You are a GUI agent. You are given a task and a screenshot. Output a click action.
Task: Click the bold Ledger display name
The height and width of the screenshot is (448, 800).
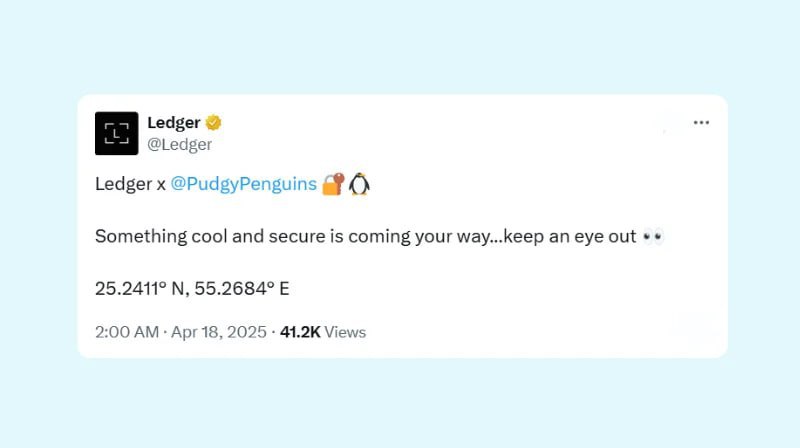click(x=173, y=122)
